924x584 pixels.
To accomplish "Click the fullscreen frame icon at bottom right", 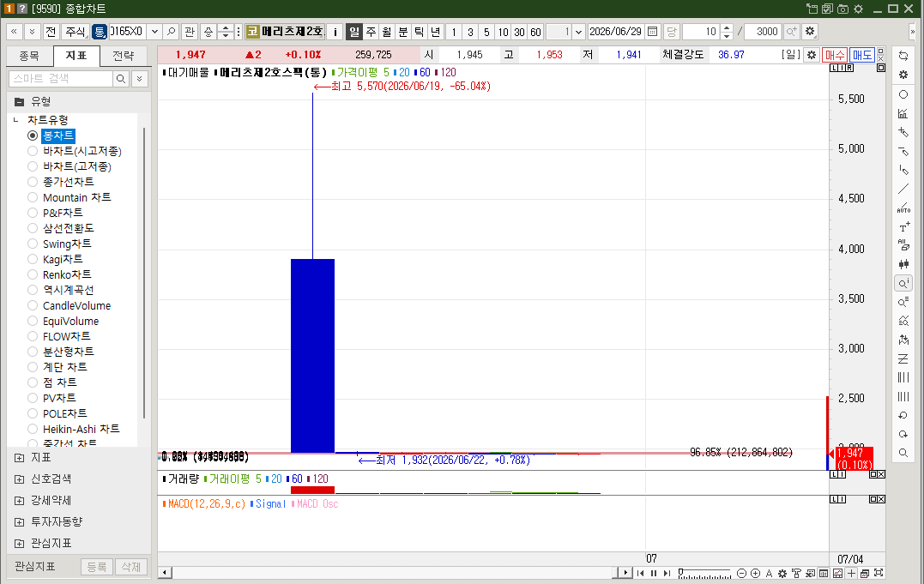I will click(879, 574).
